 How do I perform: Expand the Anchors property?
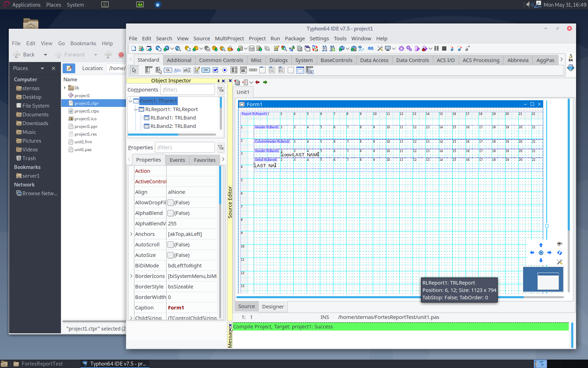(131, 234)
